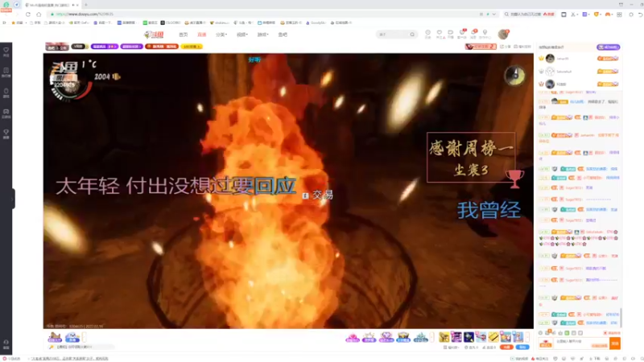Open the scissors screenshot tool dropdown
This screenshot has width=644, height=362.
click(x=574, y=14)
